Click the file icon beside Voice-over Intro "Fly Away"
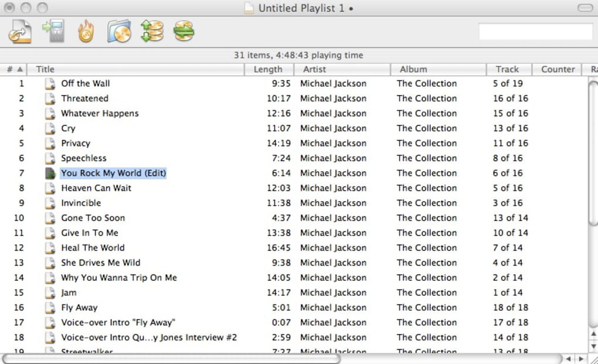The height and width of the screenshot is (364, 598). click(50, 322)
